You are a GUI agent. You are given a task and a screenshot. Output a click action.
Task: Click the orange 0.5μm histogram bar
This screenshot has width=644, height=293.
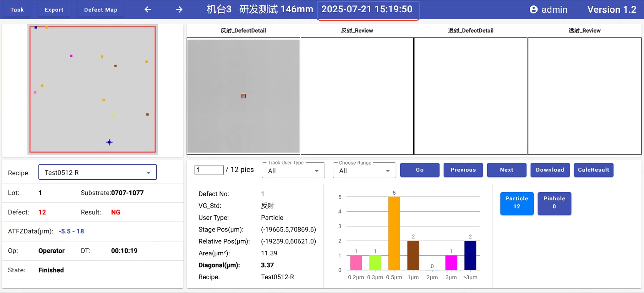point(394,233)
